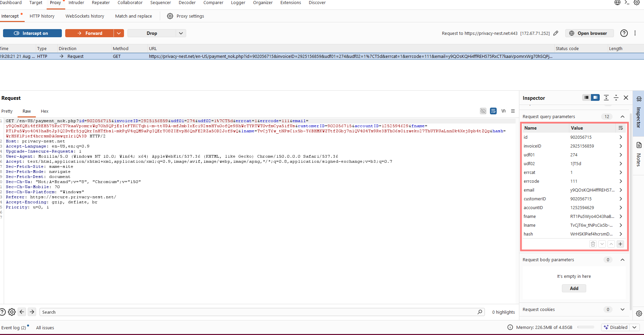
Task: Switch Inspector to left-docked layout icon
Action: pos(587,97)
